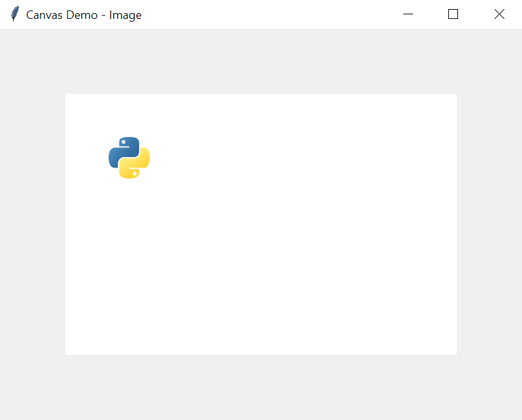Click the white eye dot on yellow snake

pos(135,173)
